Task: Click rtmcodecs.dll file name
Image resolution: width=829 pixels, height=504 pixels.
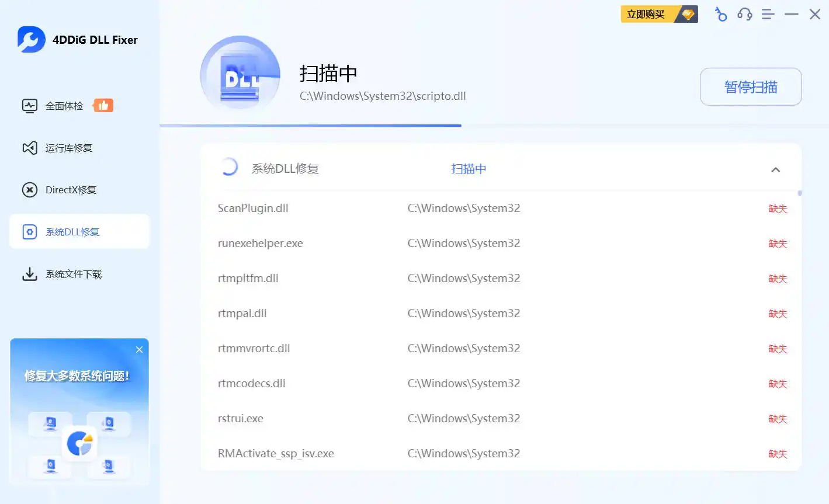Action: pos(251,384)
